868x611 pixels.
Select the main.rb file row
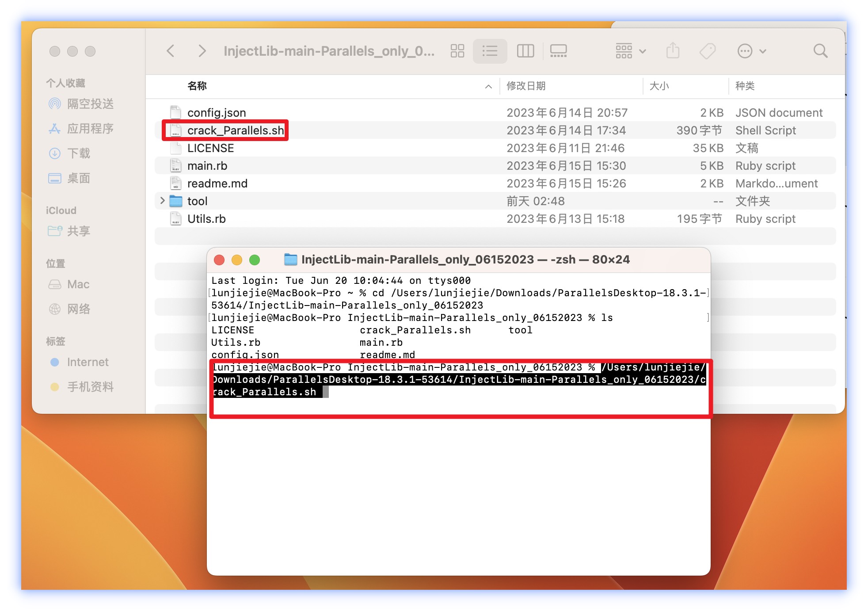click(207, 166)
